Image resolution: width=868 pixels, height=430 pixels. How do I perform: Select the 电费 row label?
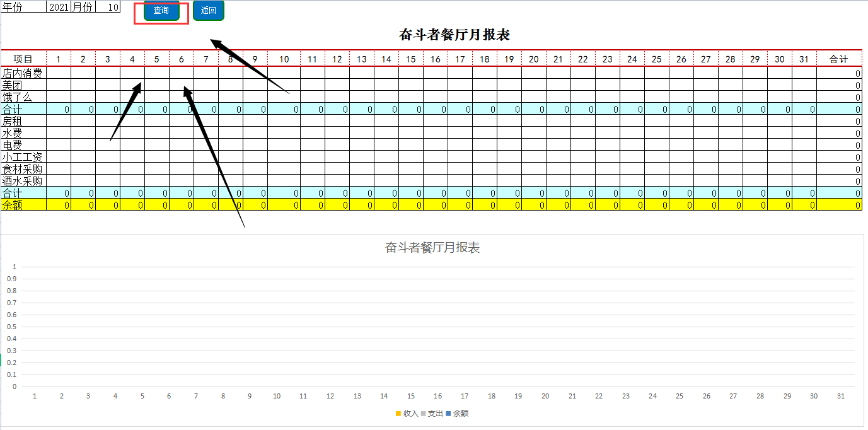click(24, 145)
